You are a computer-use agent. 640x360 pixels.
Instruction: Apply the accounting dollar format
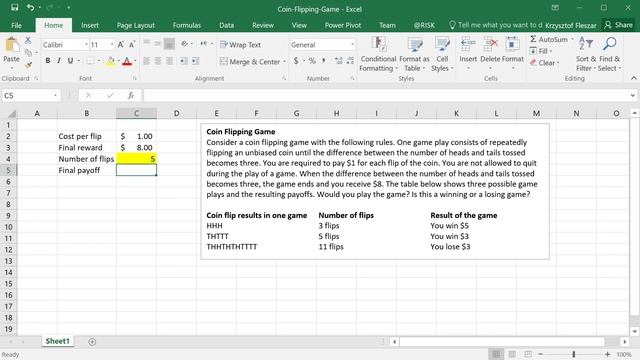click(x=296, y=61)
